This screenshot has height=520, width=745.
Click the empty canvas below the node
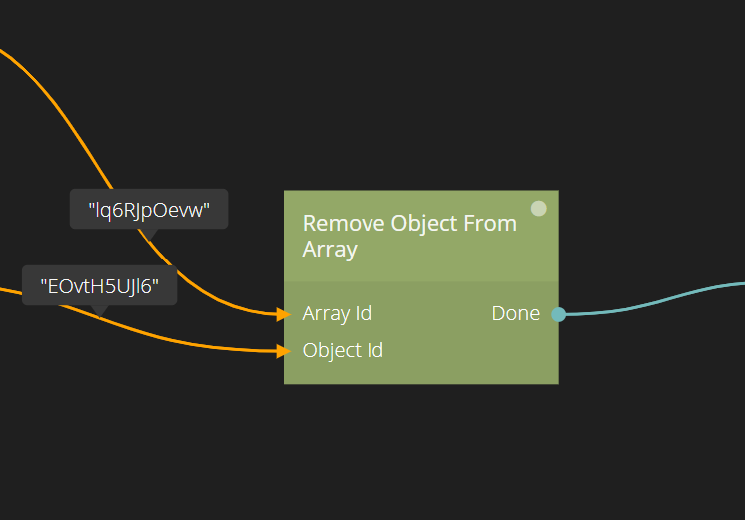[420, 450]
